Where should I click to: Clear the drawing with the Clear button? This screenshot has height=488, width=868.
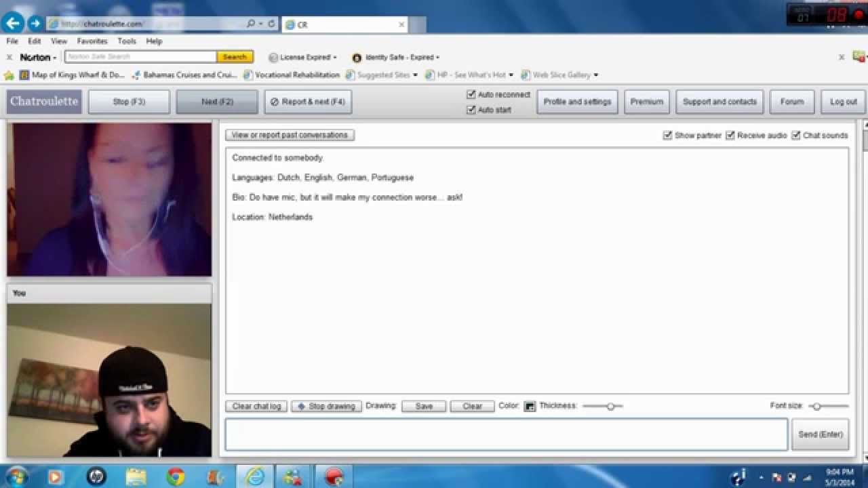pyautogui.click(x=472, y=406)
